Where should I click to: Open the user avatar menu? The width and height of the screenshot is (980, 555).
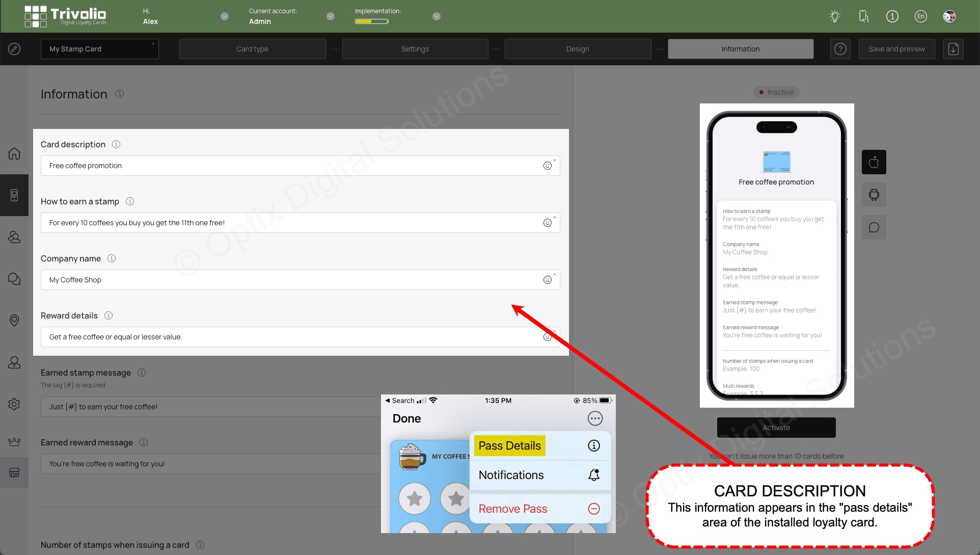coord(949,16)
